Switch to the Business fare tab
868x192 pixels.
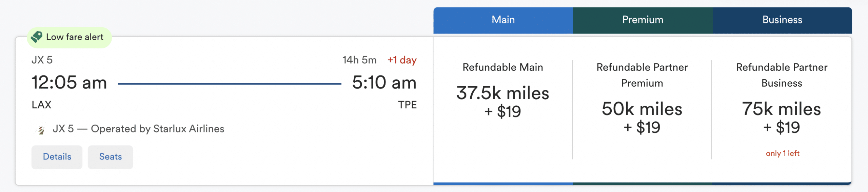coord(782,20)
